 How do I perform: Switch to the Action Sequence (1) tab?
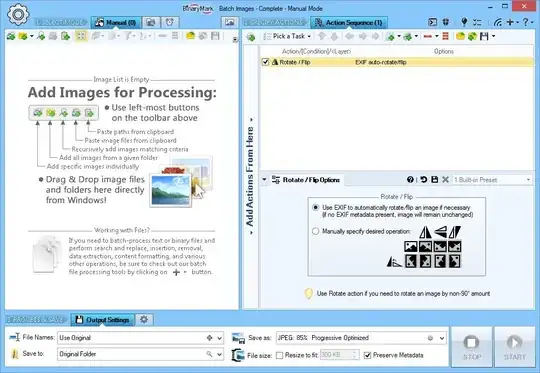pyautogui.click(x=349, y=23)
